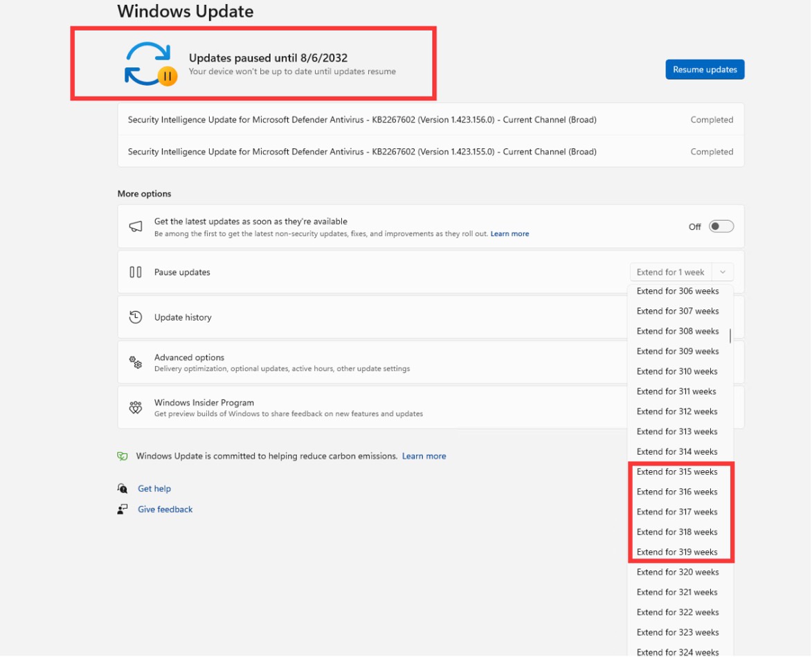
Task: Click the Pause updates pause icon
Action: 136,272
